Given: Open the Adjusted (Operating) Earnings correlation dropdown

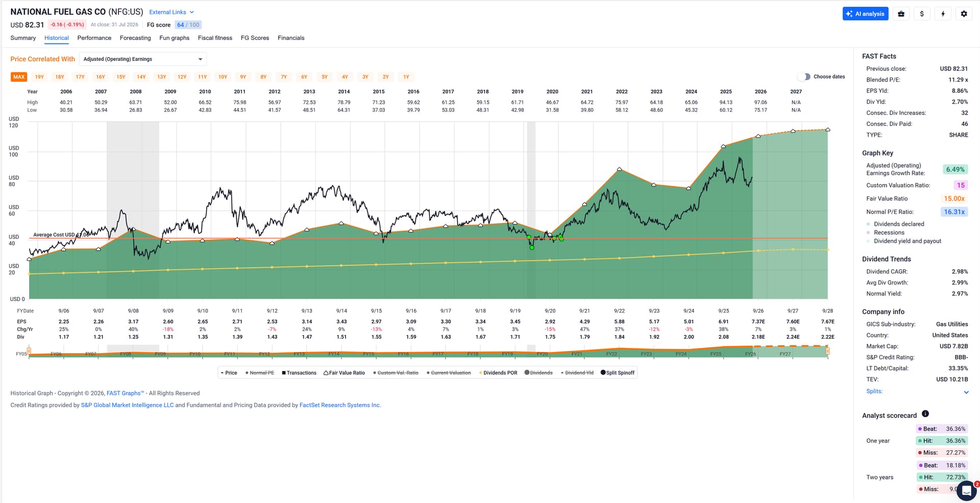Looking at the screenshot, I should tap(143, 59).
